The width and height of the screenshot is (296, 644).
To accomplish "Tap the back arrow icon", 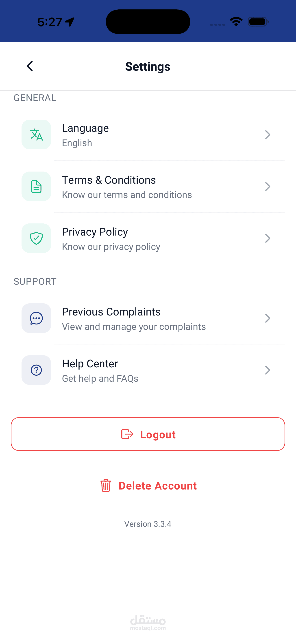I will (x=30, y=66).
